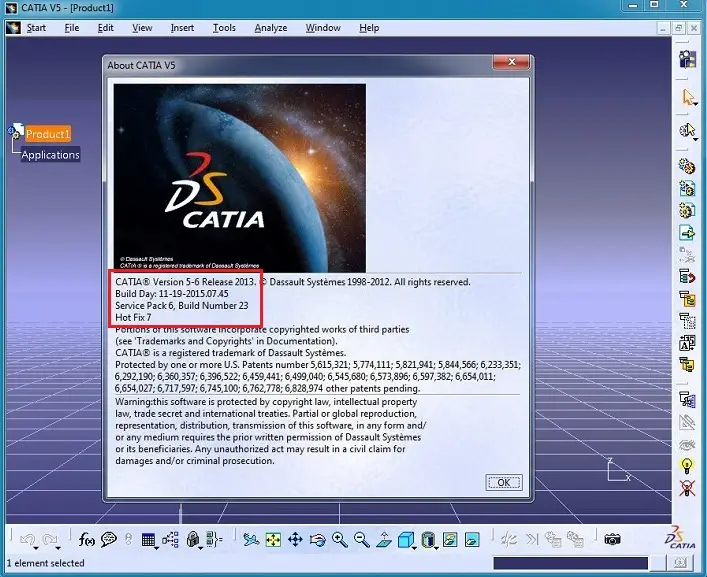
Task: Click the Manage Representations yellow-boxes icon
Action: [x=687, y=364]
